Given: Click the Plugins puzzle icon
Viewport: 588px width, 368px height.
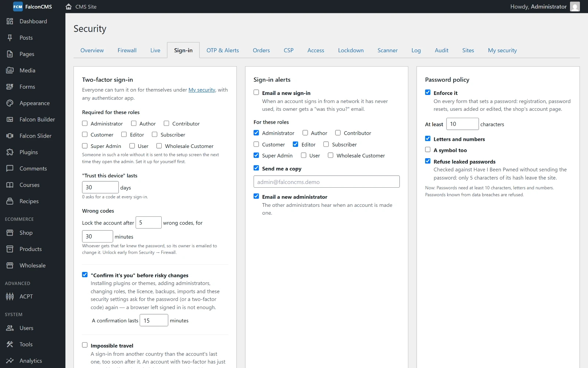Looking at the screenshot, I should 10,152.
